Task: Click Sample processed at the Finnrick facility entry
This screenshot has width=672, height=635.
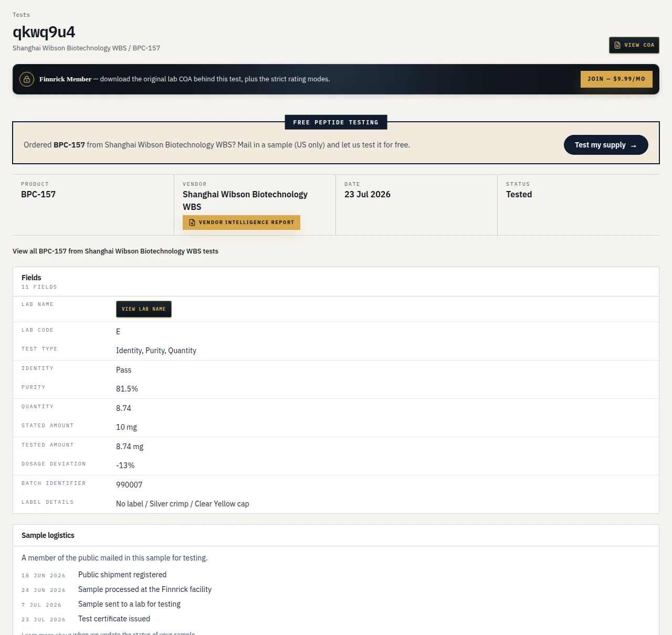Action: (145, 589)
